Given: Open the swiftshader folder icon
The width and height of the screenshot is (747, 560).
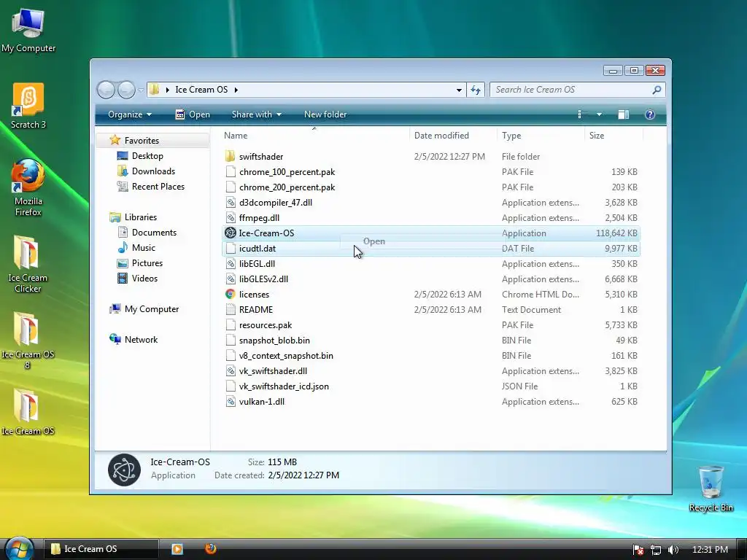Looking at the screenshot, I should tap(230, 156).
